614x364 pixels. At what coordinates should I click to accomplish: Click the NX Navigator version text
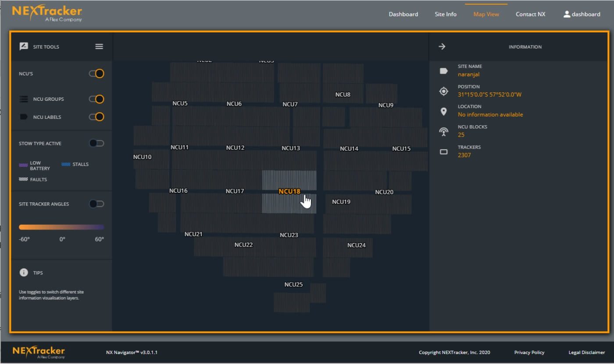[x=132, y=352]
